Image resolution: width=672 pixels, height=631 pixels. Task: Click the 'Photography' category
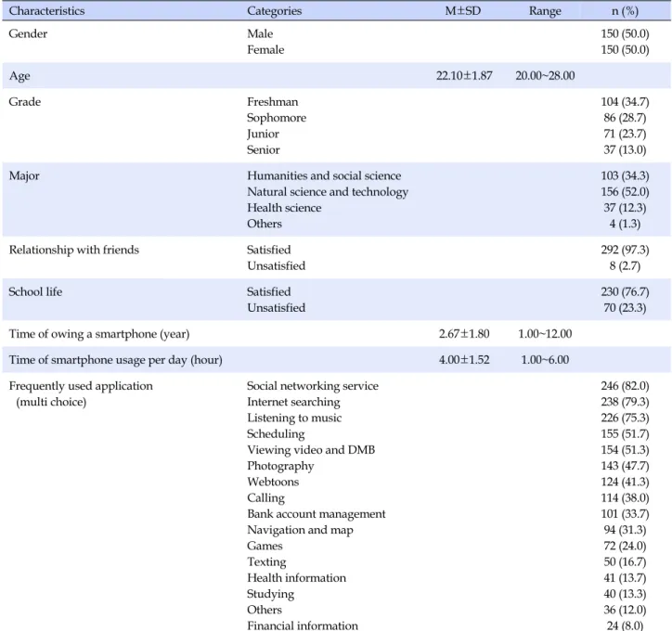[280, 466]
